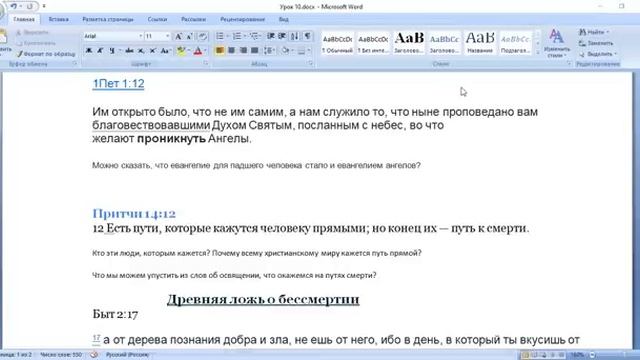Open Разметка страницы ribbon tab
Viewport: 640px width, 360px height.
[x=108, y=19]
